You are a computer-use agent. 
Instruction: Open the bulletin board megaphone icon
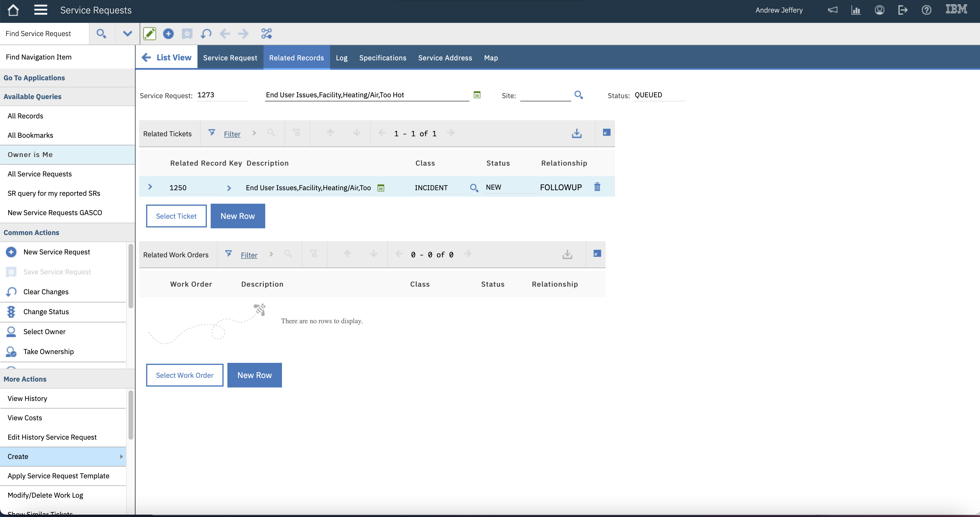coord(832,10)
